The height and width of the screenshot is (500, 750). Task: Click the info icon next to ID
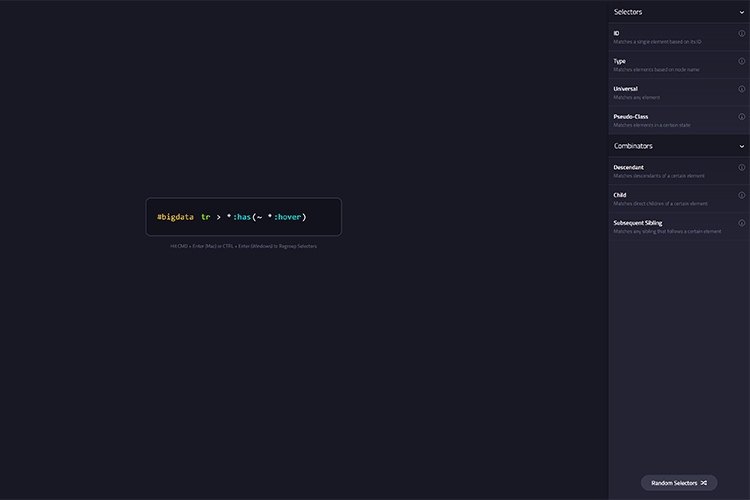(741, 33)
